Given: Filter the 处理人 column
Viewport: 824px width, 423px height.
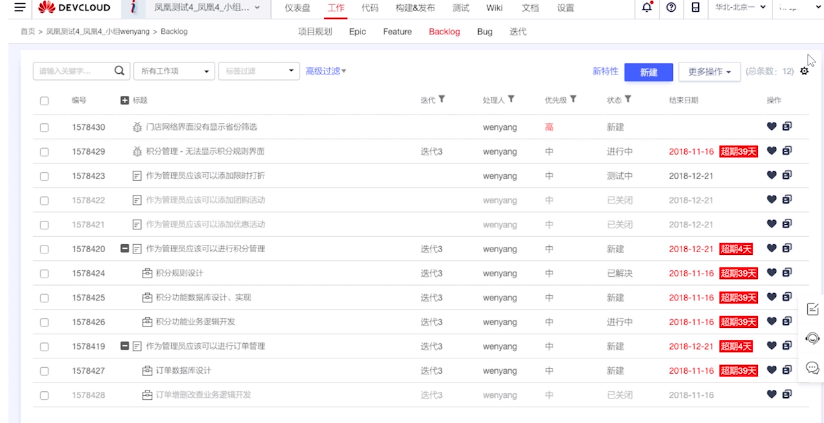Looking at the screenshot, I should click(511, 99).
